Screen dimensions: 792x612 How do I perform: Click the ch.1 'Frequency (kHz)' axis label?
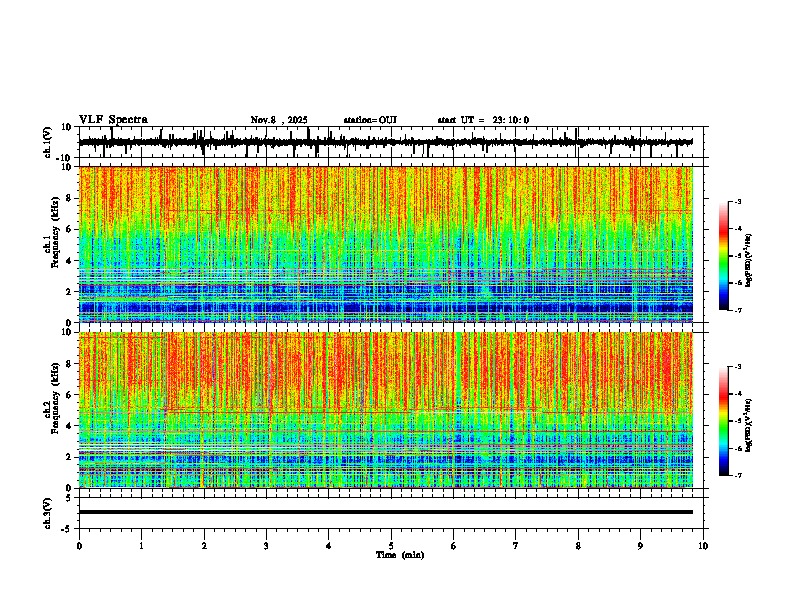56,232
